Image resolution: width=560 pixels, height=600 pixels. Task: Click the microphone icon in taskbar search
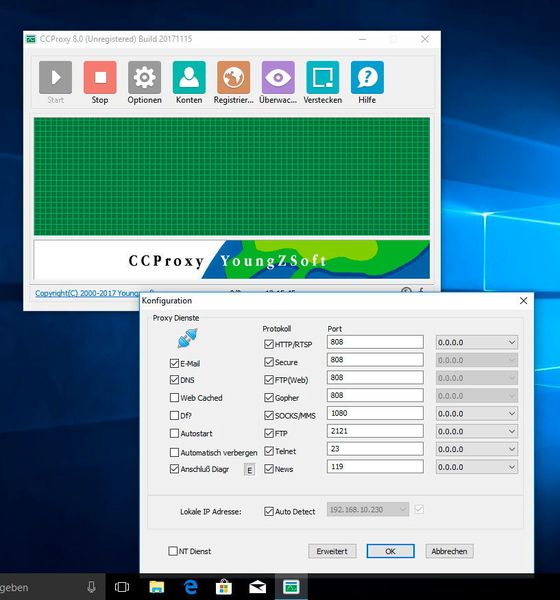point(91,587)
